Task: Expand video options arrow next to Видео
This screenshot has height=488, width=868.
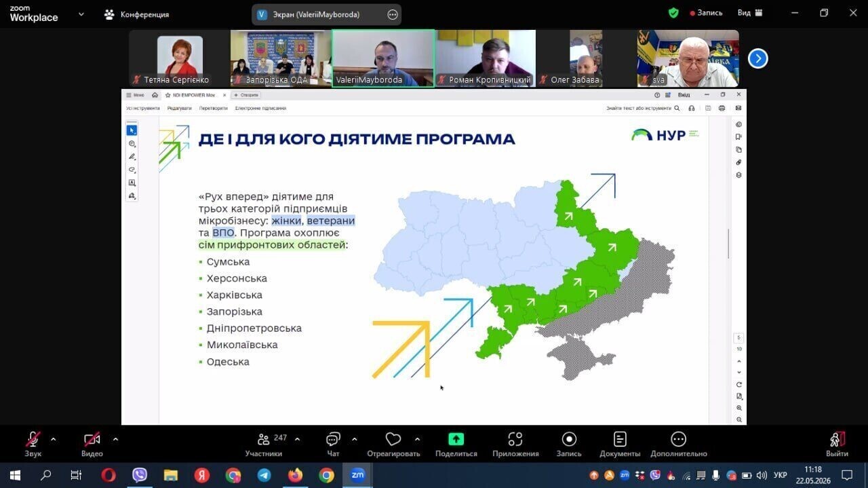Action: click(115, 439)
